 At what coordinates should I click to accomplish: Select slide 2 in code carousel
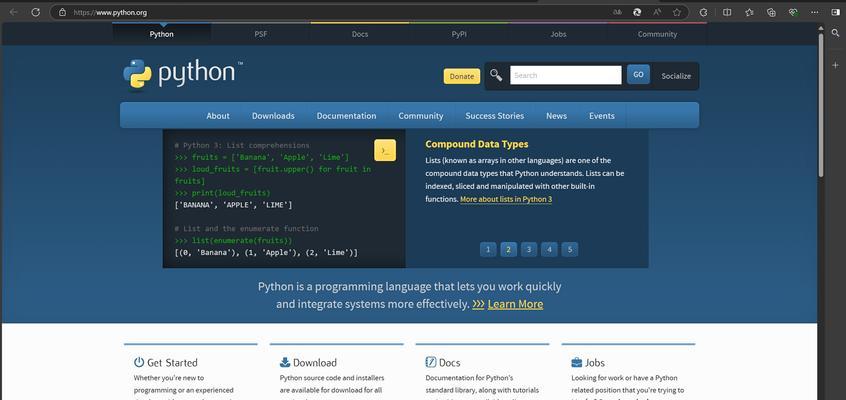click(x=508, y=249)
